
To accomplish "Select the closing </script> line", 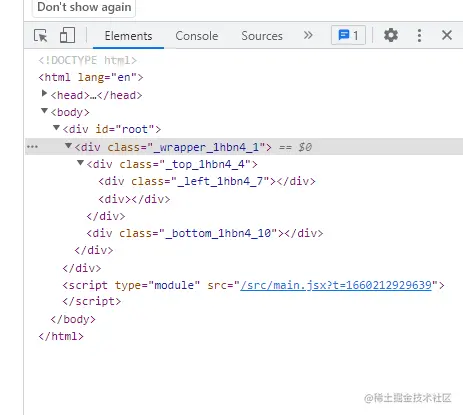I will 92,301.
